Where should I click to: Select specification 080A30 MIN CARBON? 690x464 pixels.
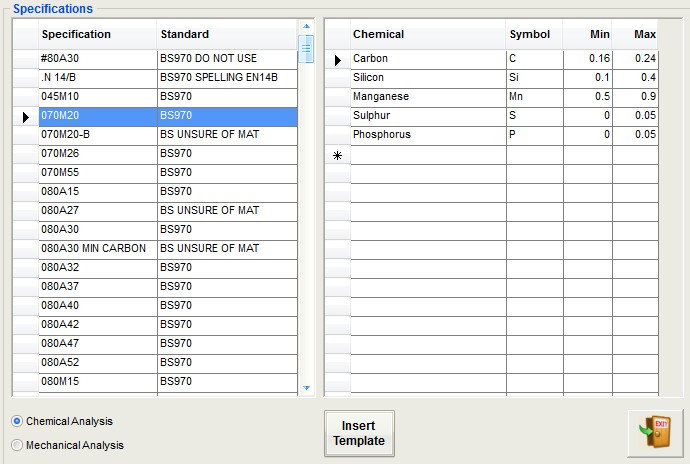coord(96,248)
